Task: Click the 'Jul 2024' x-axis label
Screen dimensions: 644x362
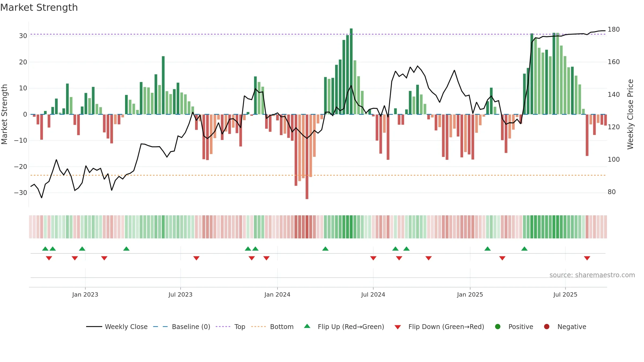Action: pos(373,294)
